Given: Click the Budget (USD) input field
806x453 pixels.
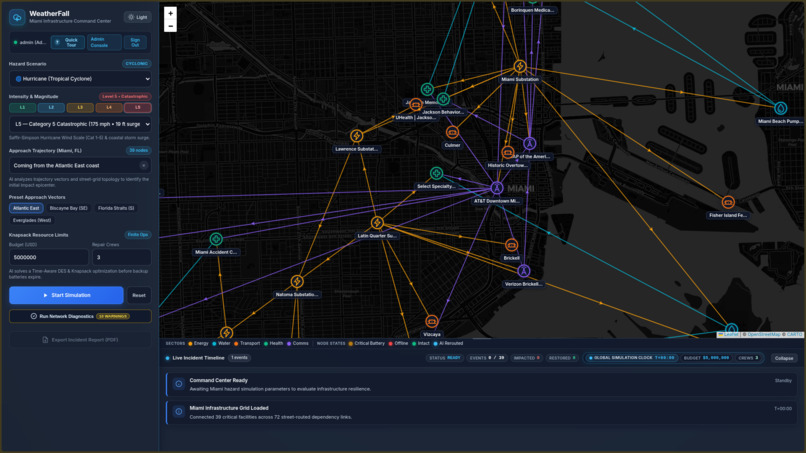Looking at the screenshot, I should point(49,257).
